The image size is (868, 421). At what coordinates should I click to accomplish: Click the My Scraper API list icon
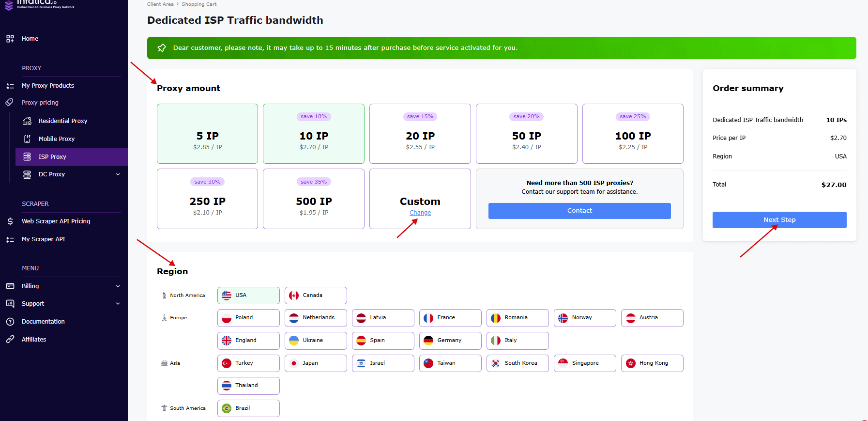click(x=10, y=239)
